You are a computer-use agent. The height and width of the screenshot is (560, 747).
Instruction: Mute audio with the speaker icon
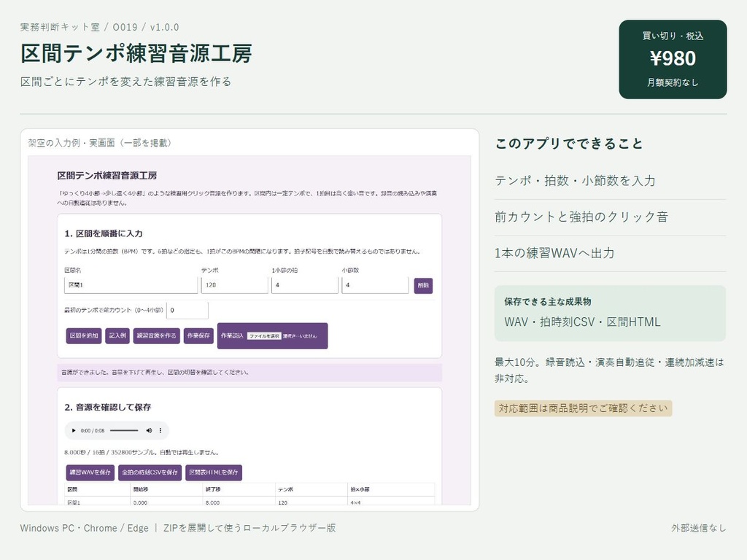pyautogui.click(x=149, y=430)
